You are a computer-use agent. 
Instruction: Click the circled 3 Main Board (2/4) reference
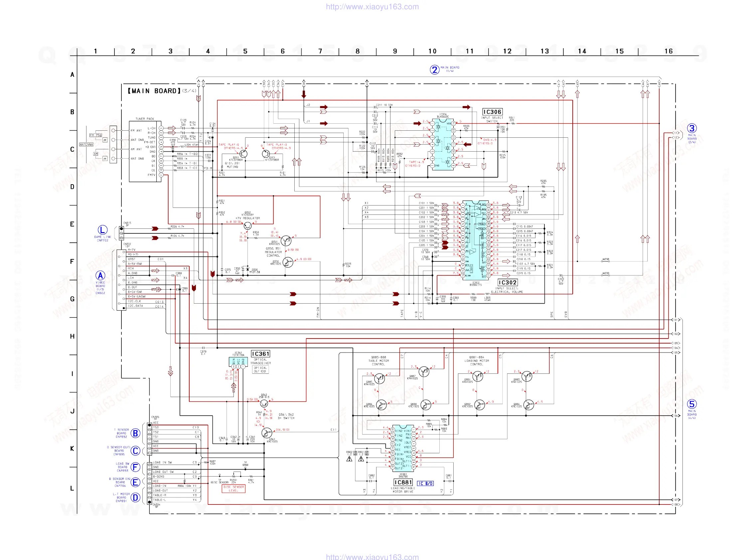pyautogui.click(x=692, y=128)
